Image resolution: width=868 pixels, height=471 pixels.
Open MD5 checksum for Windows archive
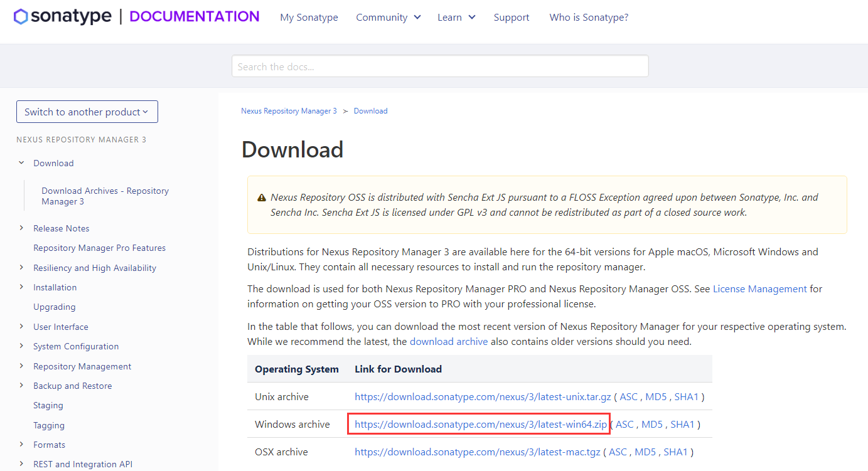[652, 425]
